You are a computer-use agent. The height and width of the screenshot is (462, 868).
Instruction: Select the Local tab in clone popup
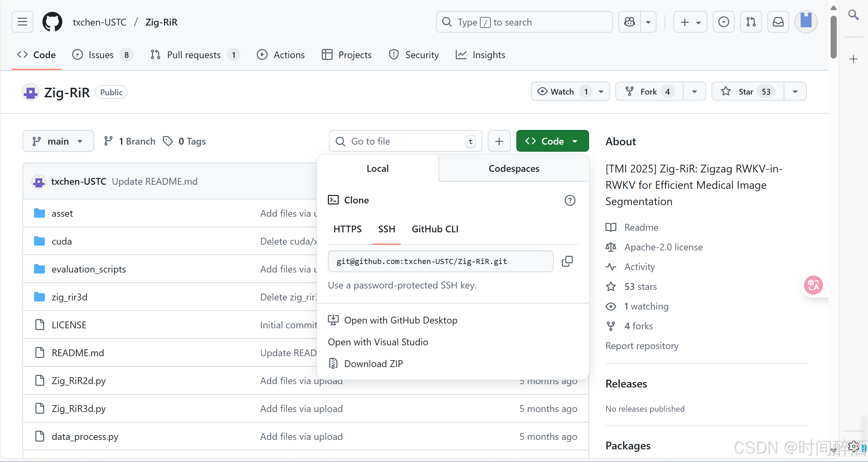pos(378,168)
